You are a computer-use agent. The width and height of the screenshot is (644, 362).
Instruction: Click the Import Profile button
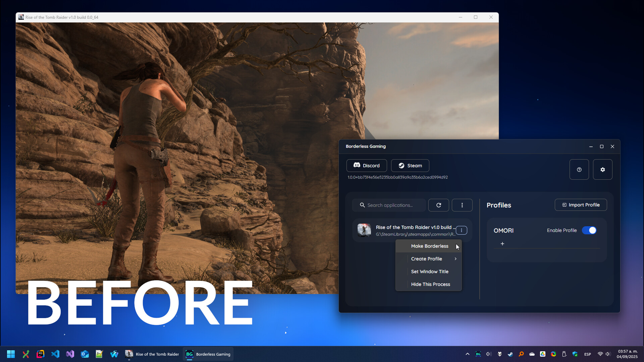coord(581,205)
